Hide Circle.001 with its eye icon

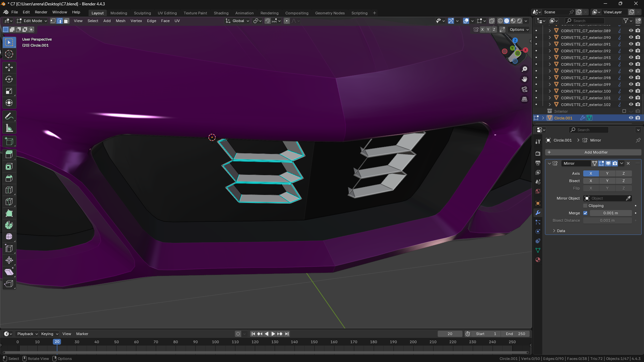coord(631,118)
